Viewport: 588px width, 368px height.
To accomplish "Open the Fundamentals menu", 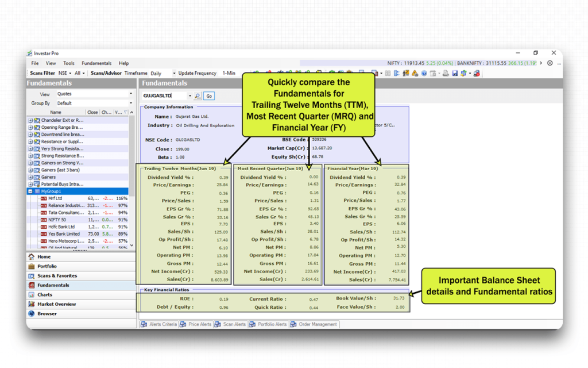I will click(x=96, y=63).
